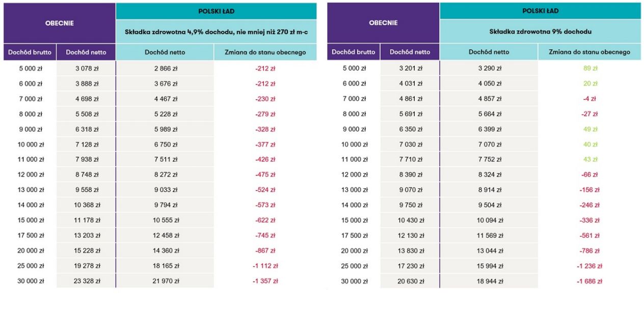Image resolution: width=644 pixels, height=311 pixels.
Task: Click the 12 458 zł cell
Action: click(165, 235)
